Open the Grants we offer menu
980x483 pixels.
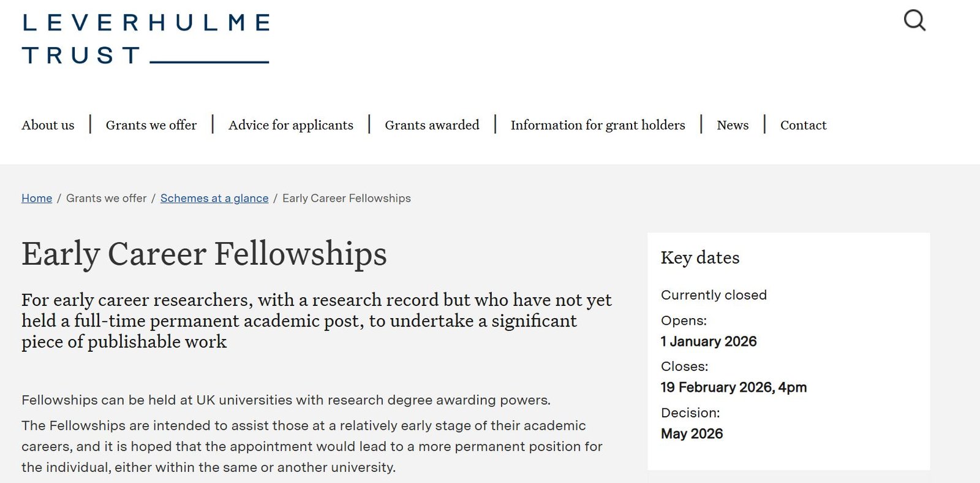(151, 125)
